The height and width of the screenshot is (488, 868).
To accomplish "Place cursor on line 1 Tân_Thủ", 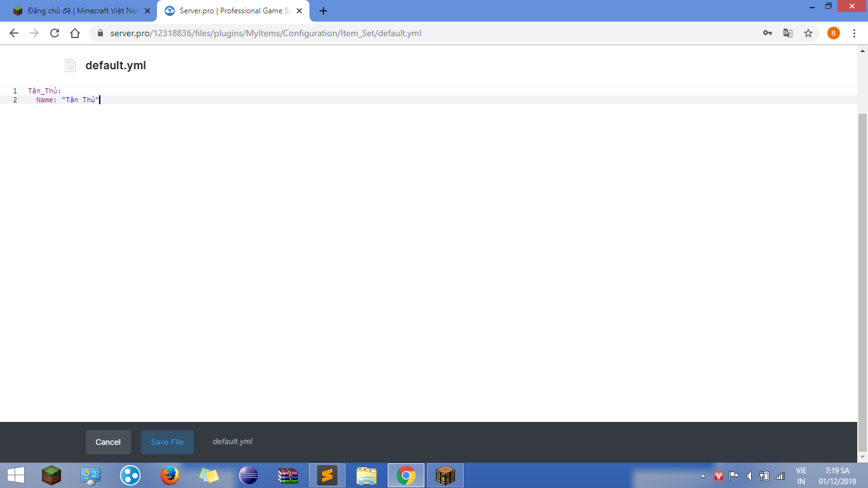I will (x=44, y=91).
